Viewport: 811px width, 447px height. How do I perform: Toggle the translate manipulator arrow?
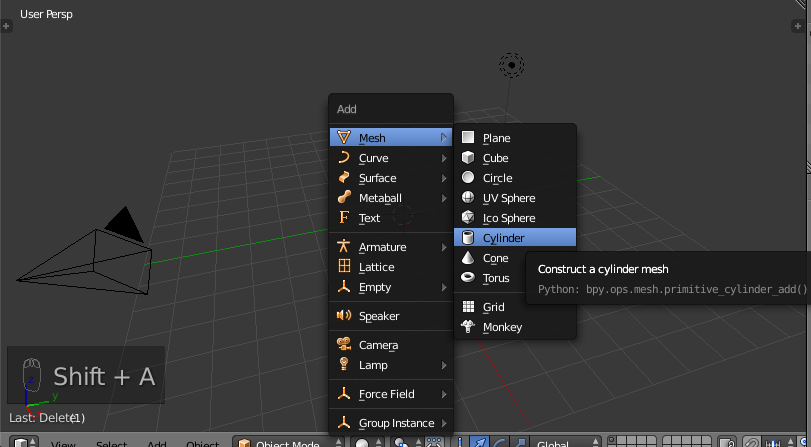[x=480, y=443]
